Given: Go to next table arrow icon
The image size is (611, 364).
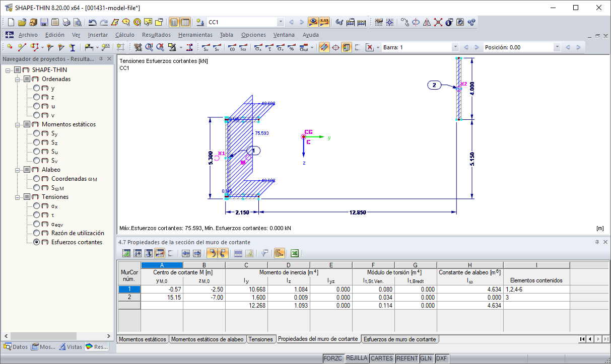Looking at the screenshot, I should coord(197,253).
